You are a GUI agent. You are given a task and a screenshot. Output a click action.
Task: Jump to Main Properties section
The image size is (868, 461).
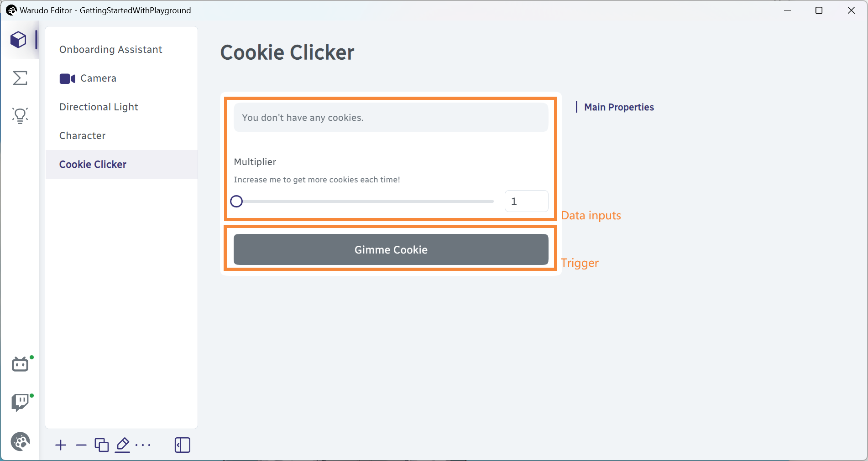point(619,107)
